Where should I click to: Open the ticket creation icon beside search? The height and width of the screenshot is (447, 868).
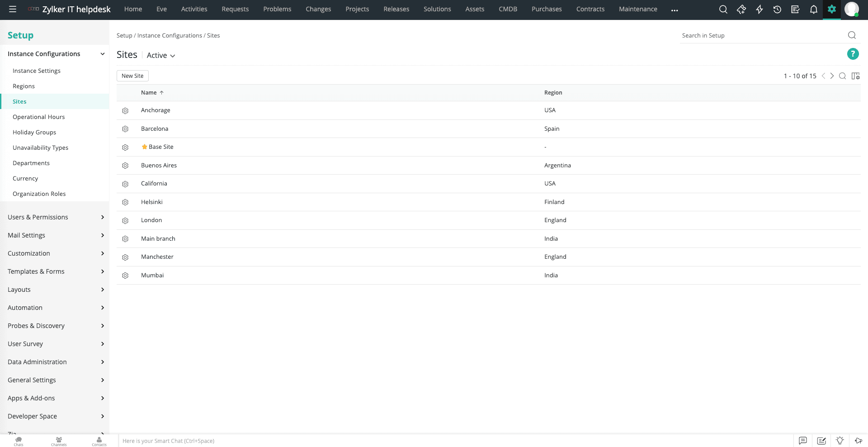[741, 10]
